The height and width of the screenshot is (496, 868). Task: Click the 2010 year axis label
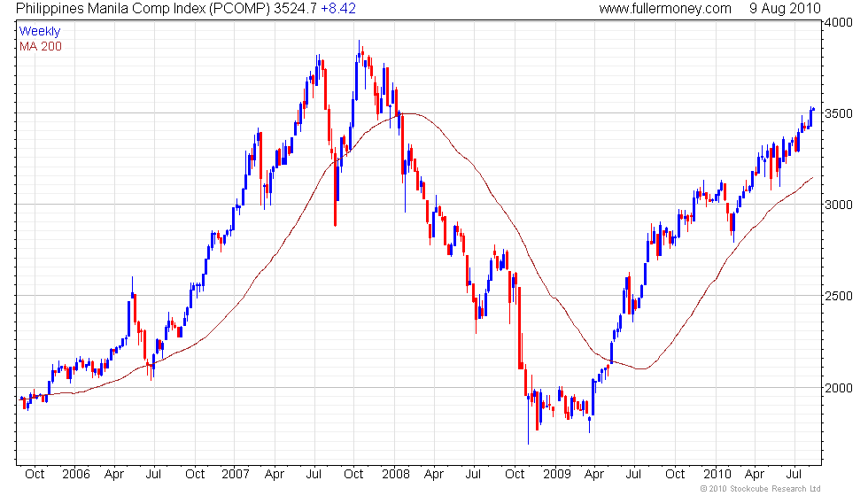pos(717,475)
